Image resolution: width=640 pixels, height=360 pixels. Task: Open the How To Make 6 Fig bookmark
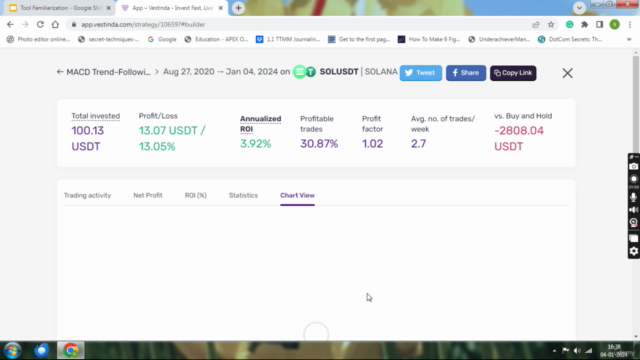[429, 39]
